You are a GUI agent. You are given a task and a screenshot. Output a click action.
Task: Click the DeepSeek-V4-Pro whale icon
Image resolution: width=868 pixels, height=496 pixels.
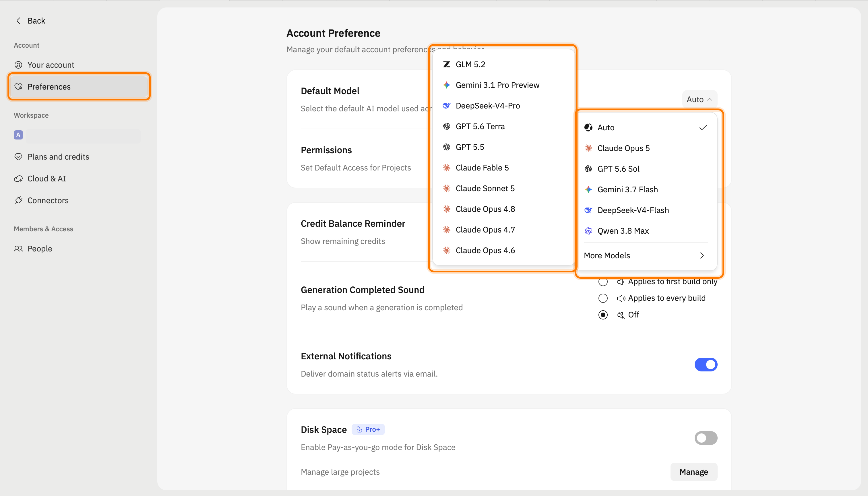point(447,106)
